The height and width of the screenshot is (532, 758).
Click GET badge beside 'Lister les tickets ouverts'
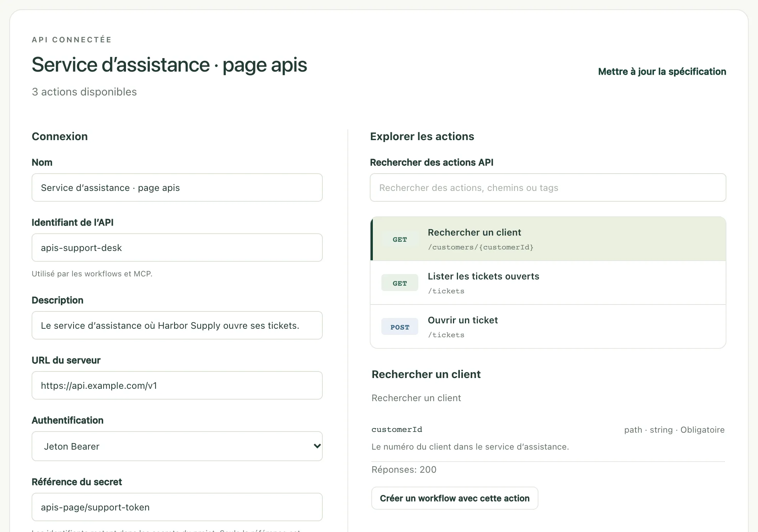tap(400, 283)
